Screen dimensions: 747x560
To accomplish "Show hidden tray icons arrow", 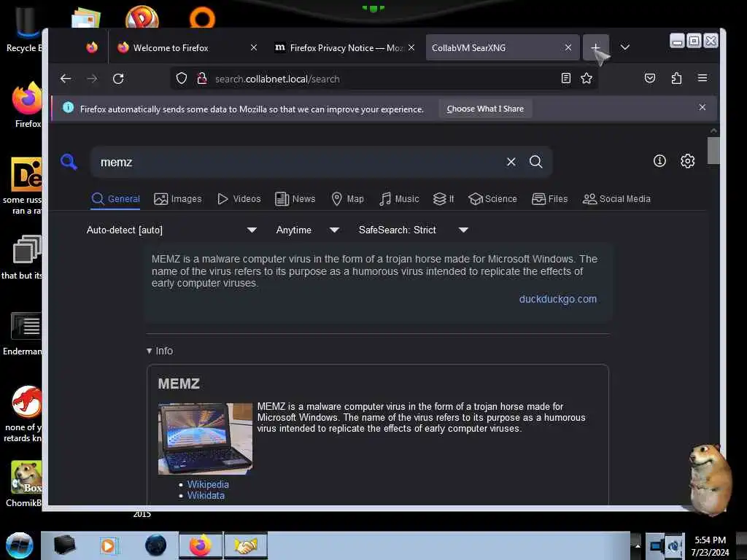I will coord(638,545).
